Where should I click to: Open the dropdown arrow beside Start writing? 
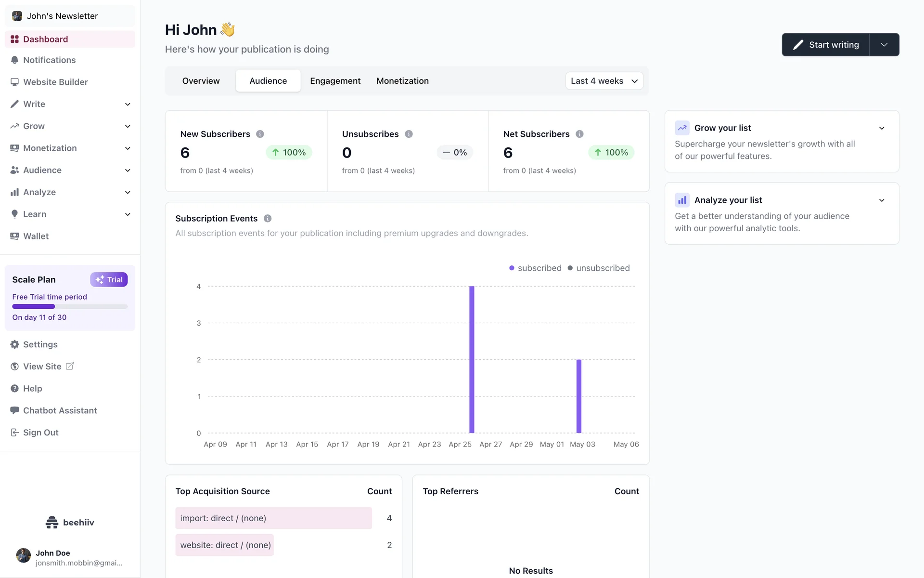click(884, 45)
